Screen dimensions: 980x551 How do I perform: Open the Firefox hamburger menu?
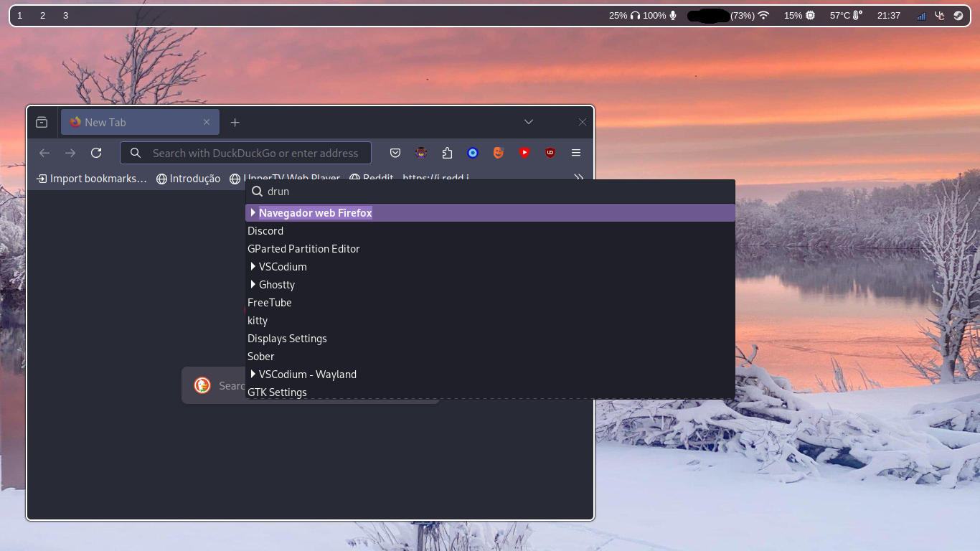click(575, 153)
